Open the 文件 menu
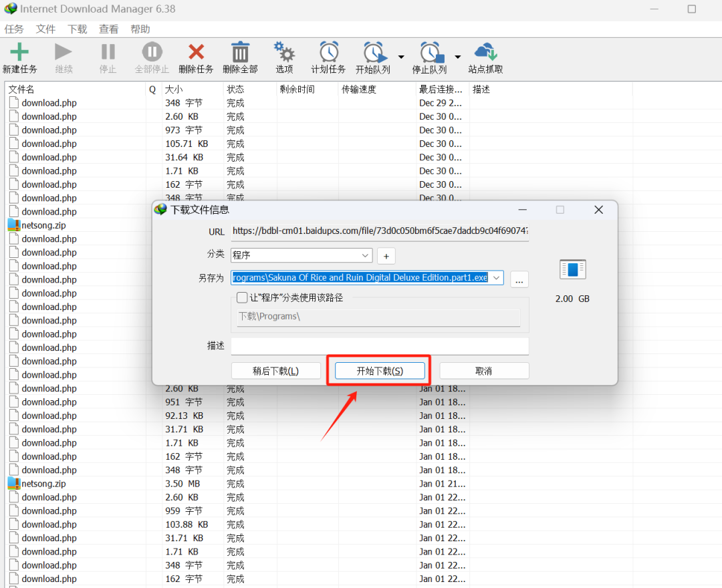Screen dimensions: 722x588 [x=45, y=29]
